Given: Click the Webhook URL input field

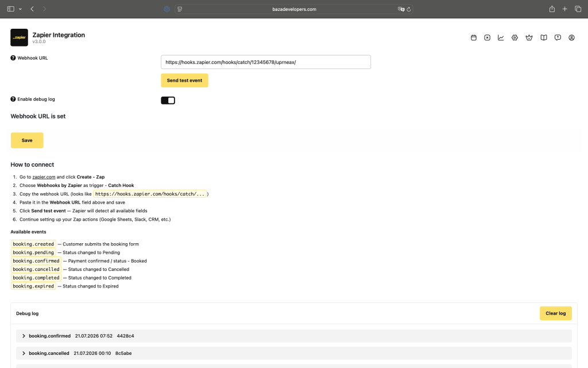Looking at the screenshot, I should 266,62.
